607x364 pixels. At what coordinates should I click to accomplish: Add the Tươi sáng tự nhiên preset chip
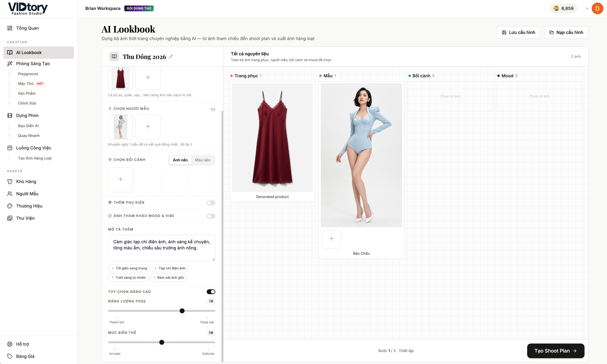128,278
